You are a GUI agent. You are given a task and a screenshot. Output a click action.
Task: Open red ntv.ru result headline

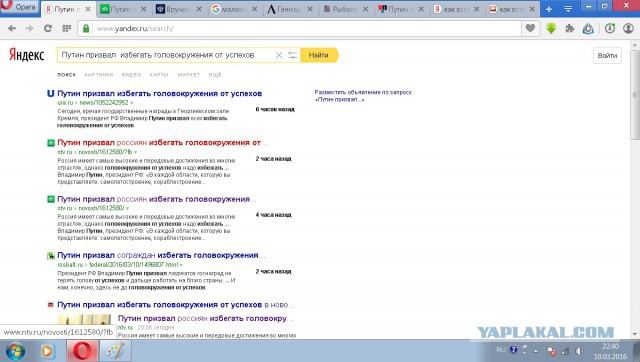(x=162, y=142)
